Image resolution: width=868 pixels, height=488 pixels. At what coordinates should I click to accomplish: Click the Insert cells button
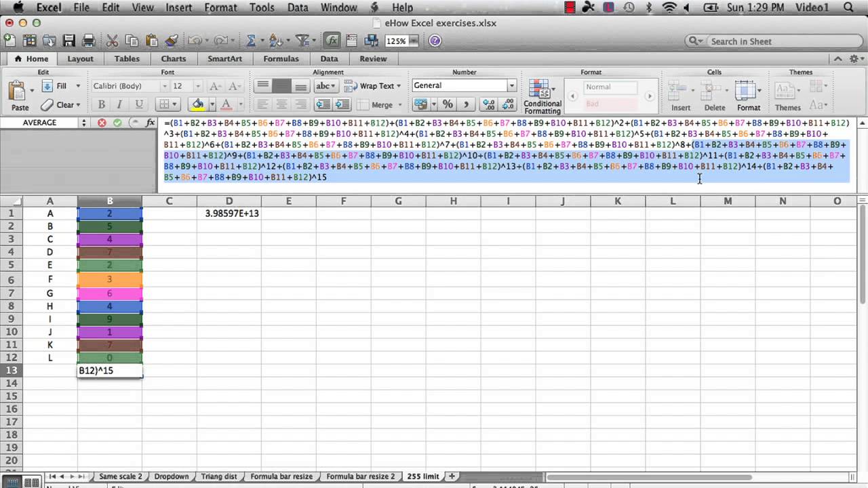point(680,96)
